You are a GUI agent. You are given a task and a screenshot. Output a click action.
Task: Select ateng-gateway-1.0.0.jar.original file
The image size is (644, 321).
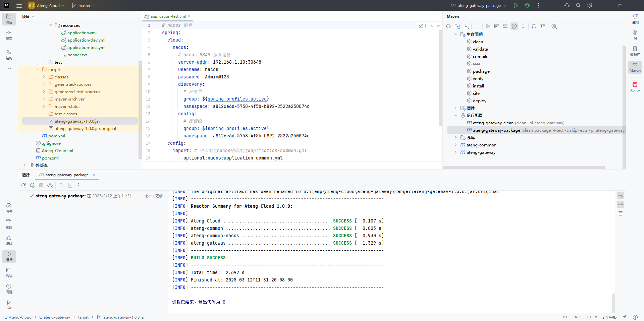pyautogui.click(x=85, y=129)
